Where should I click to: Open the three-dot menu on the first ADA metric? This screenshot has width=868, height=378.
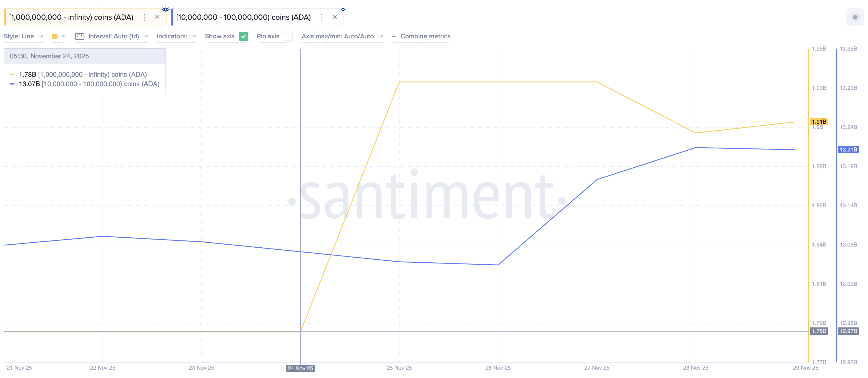(x=144, y=17)
